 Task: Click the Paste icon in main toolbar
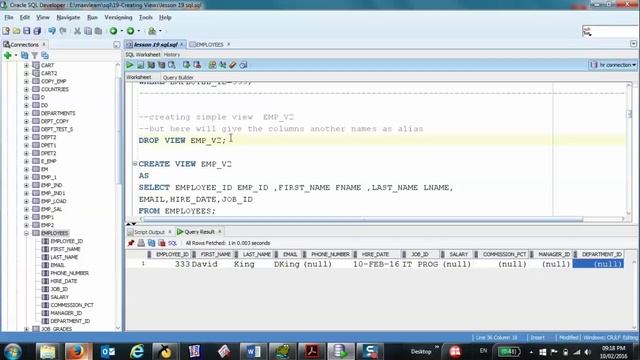[98, 31]
